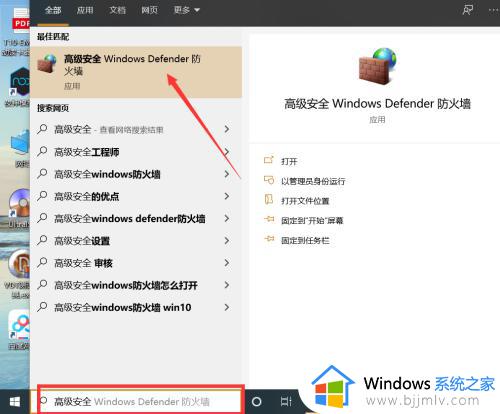Open the ellipsis options menu in header
The height and width of the screenshot is (414, 500).
tap(493, 10)
